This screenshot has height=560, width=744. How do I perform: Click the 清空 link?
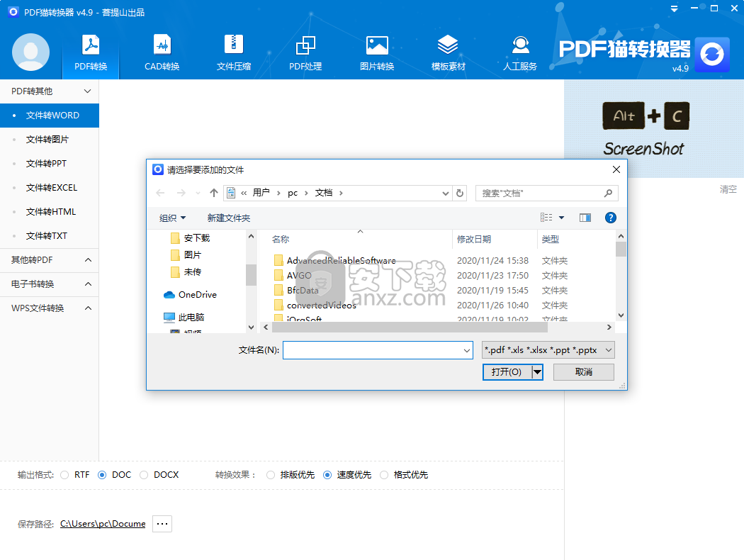tap(728, 189)
